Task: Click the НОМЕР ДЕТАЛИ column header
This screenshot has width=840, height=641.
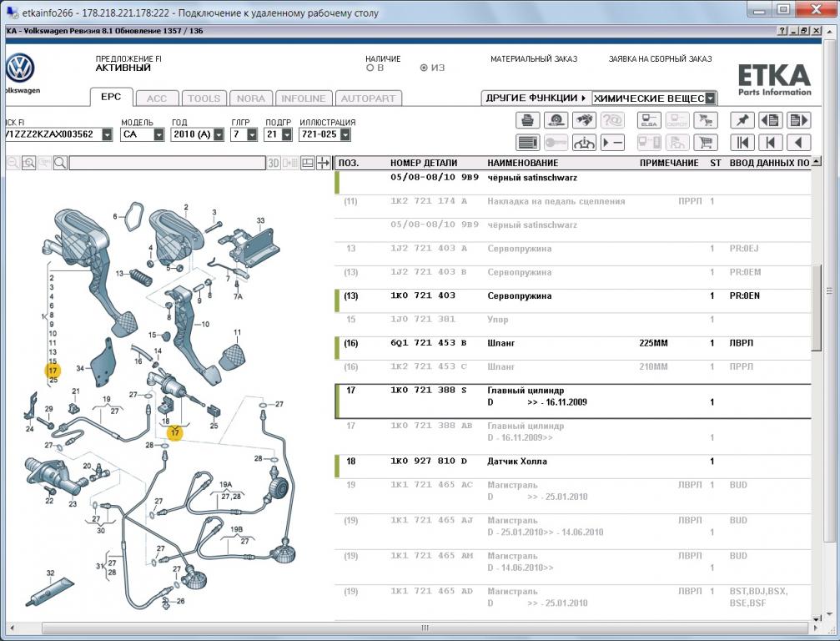Action: tap(424, 163)
